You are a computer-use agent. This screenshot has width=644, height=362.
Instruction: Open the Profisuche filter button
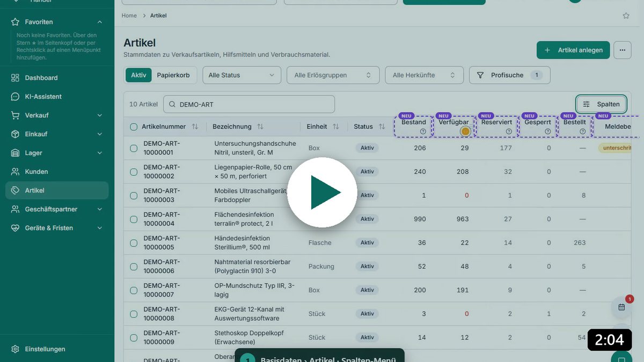pyautogui.click(x=509, y=75)
